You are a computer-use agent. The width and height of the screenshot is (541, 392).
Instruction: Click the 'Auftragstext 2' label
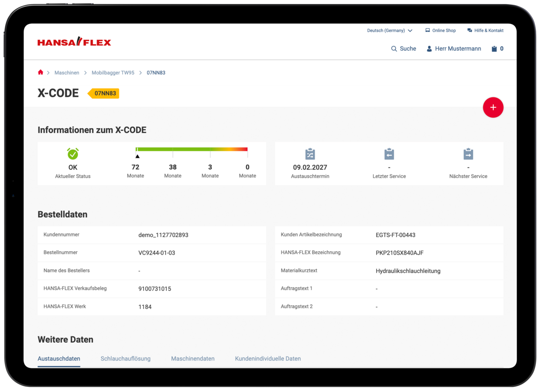[x=297, y=307]
